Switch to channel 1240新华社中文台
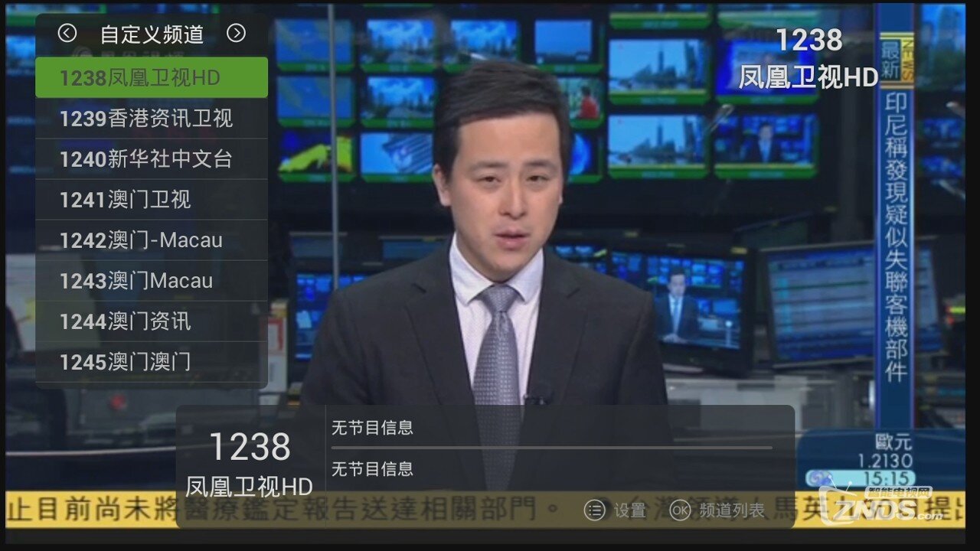Screen dimensions: 980x551 tap(152, 158)
